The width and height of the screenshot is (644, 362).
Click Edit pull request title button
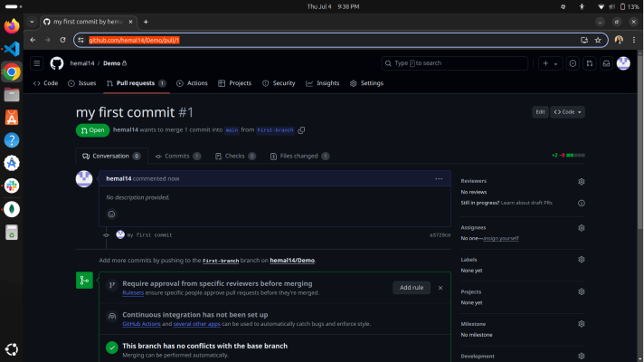pyautogui.click(x=540, y=111)
